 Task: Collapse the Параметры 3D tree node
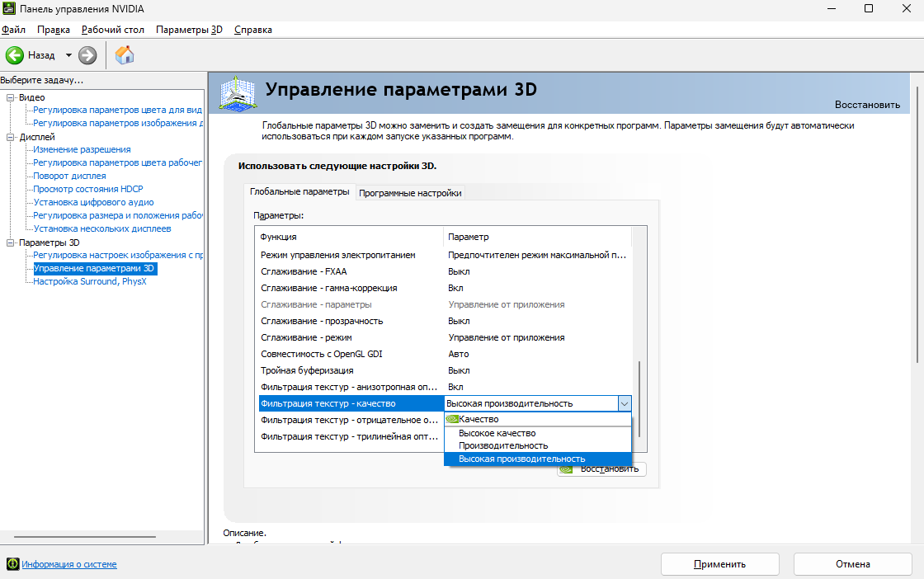pos(10,242)
